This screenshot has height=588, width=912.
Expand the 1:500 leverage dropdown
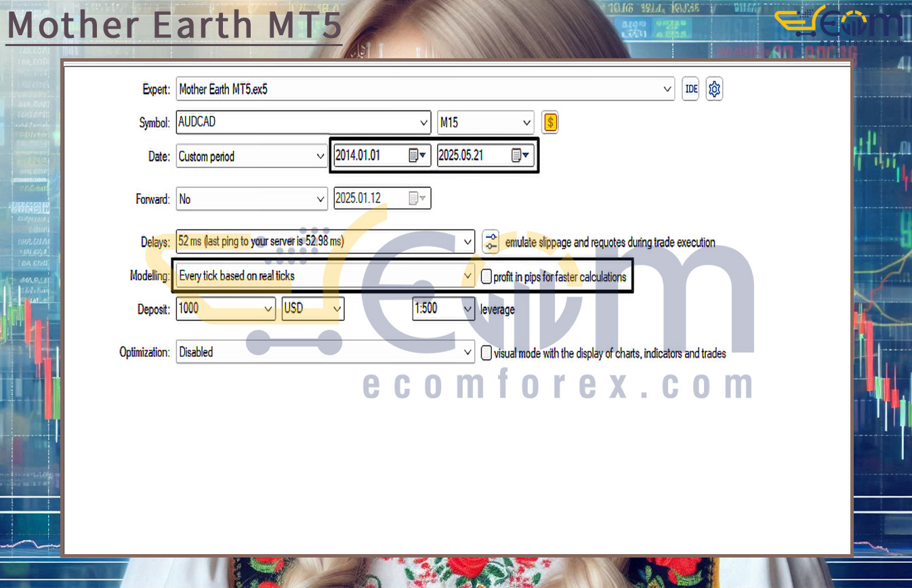tap(468, 309)
